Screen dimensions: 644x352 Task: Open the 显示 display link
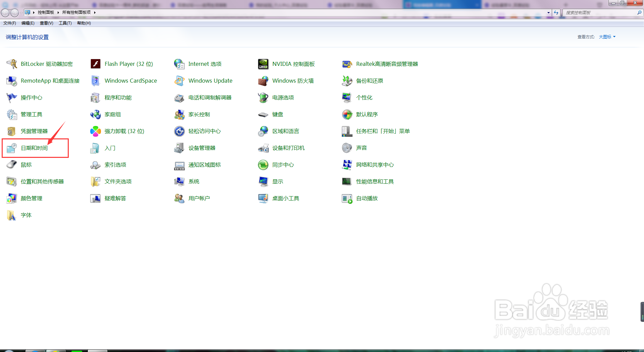(278, 181)
